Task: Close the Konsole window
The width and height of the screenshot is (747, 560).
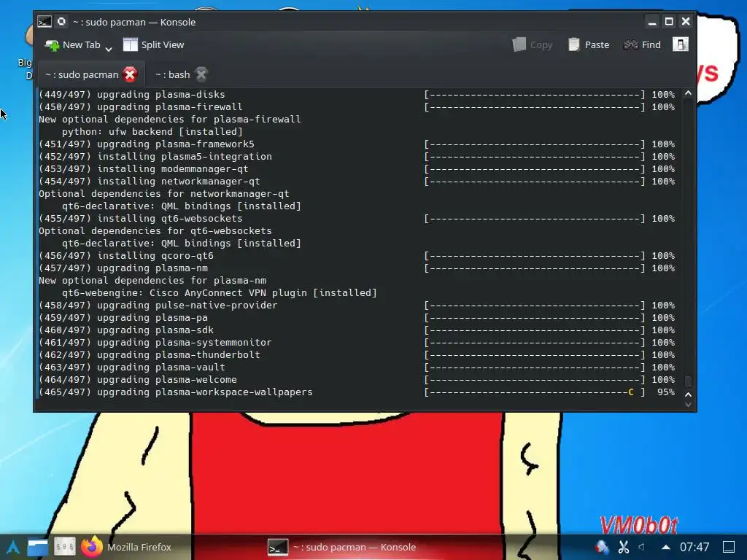Action: pos(686,22)
